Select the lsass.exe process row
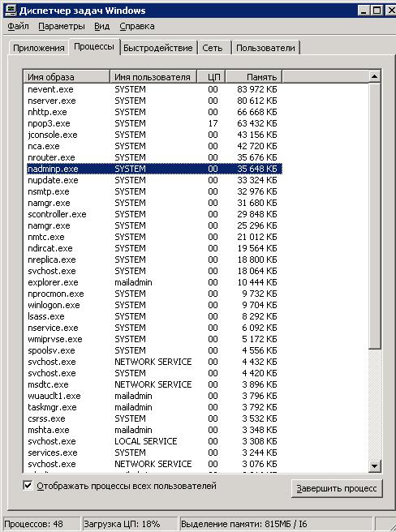This screenshot has height=532, width=396. point(154,316)
